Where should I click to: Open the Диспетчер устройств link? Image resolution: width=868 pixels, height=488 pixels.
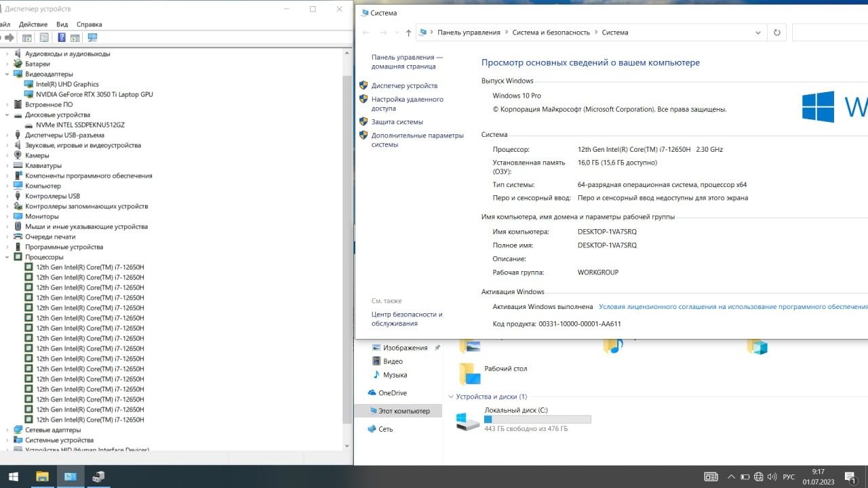click(404, 85)
